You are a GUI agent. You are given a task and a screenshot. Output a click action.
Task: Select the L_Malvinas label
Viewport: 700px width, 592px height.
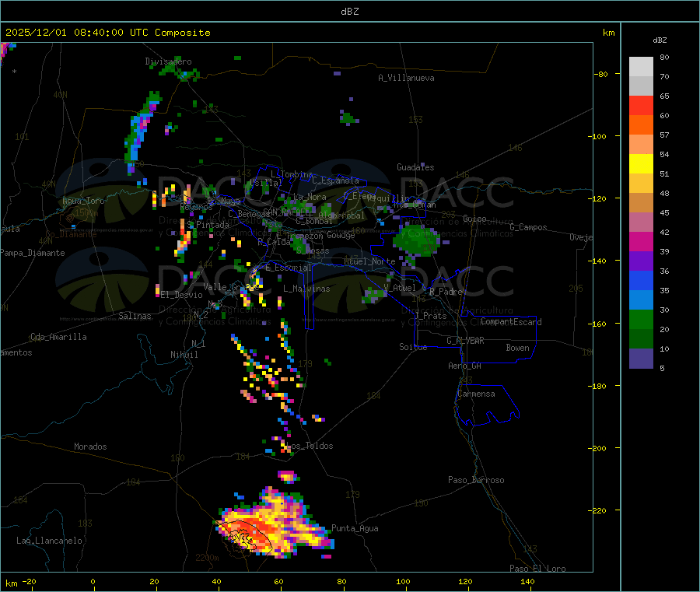point(306,289)
